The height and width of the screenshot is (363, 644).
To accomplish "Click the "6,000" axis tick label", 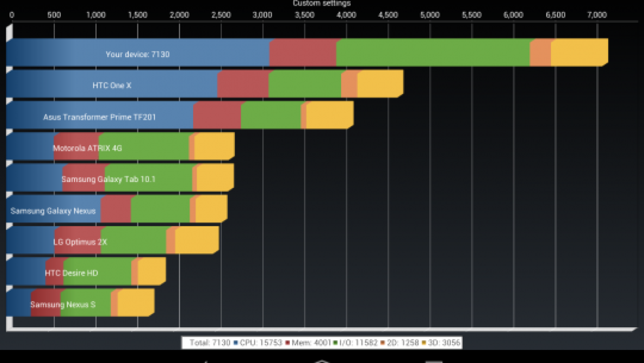I will click(x=513, y=15).
